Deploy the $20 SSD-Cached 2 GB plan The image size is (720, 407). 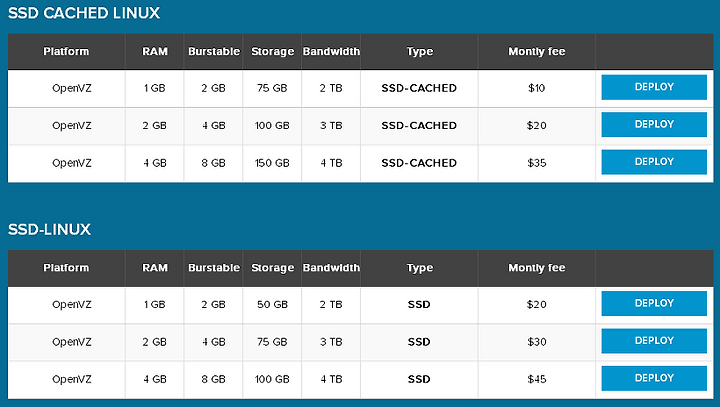[x=654, y=124]
